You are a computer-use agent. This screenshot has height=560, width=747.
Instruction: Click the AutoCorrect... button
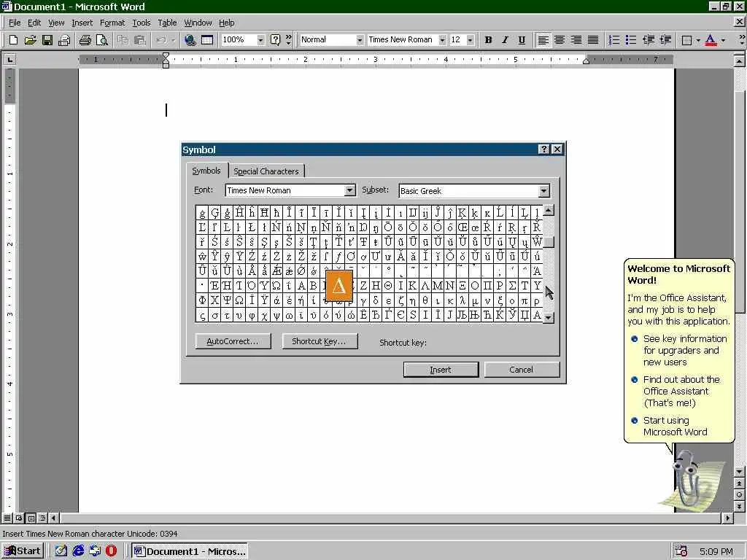click(x=233, y=341)
